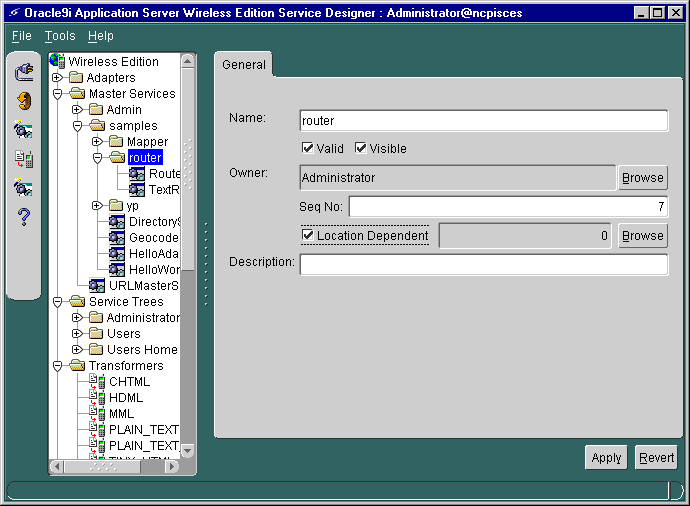Collapse the Service Trees node
Image resolution: width=690 pixels, height=506 pixels.
click(57, 302)
